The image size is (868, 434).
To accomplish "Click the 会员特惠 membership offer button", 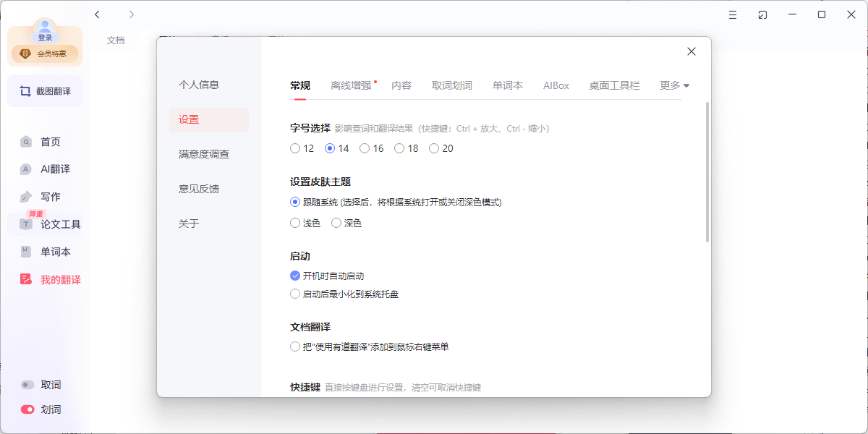I will (45, 53).
